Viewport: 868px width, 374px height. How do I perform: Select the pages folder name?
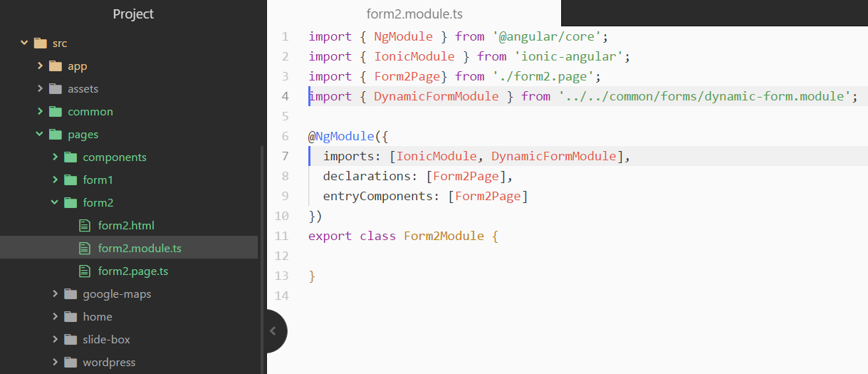(83, 135)
